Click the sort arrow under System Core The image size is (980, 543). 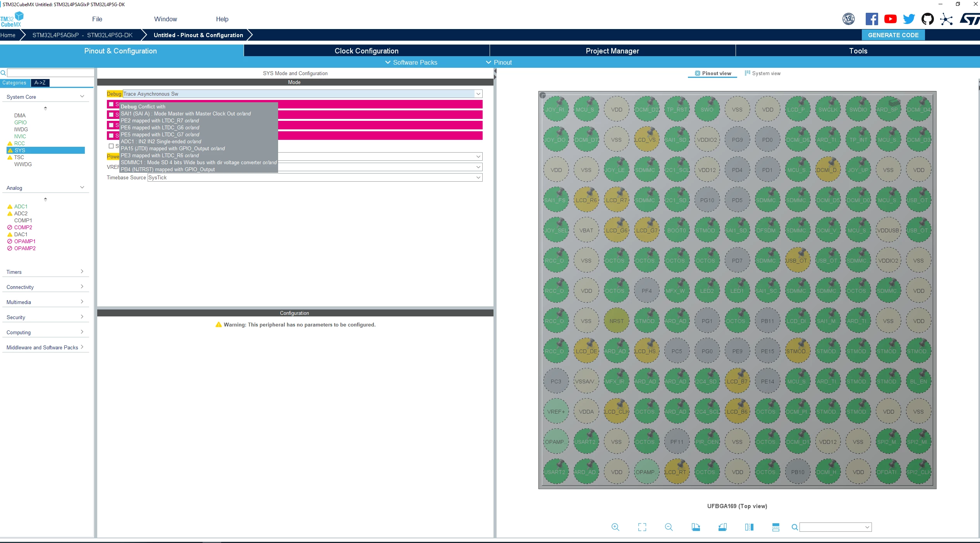[x=45, y=108]
